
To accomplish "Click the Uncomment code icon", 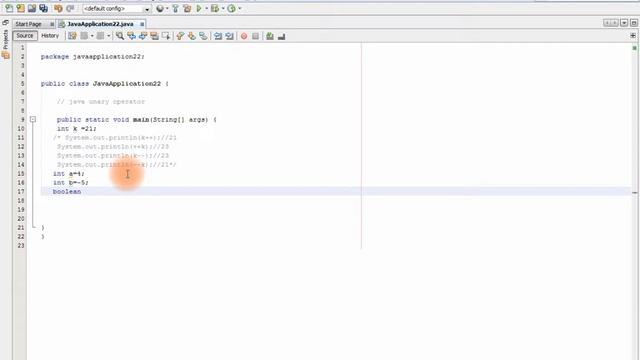I will (282, 36).
